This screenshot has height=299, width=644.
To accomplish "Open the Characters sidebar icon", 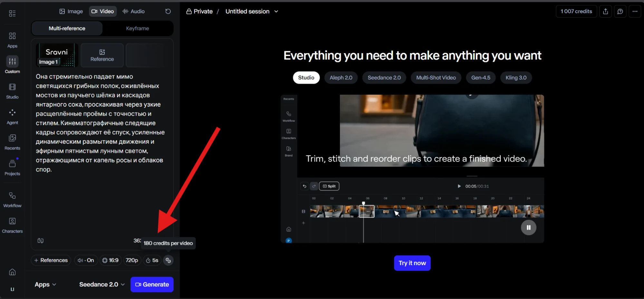I will pos(12,225).
